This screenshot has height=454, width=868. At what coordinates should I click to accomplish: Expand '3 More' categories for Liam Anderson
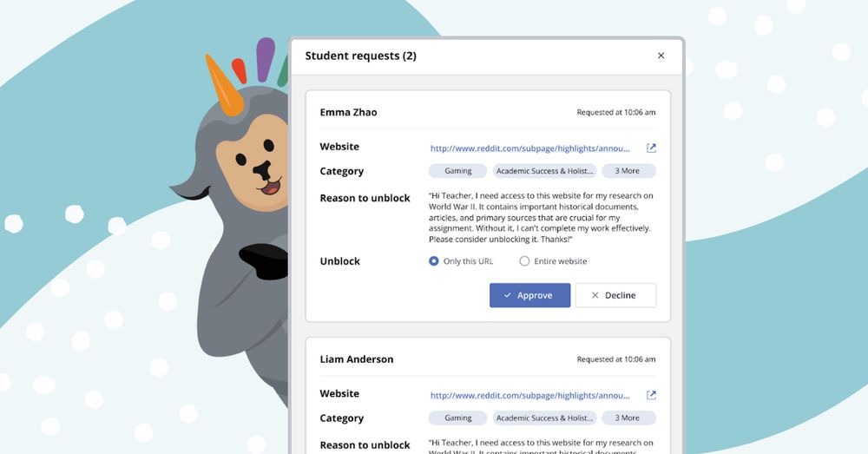click(x=628, y=418)
